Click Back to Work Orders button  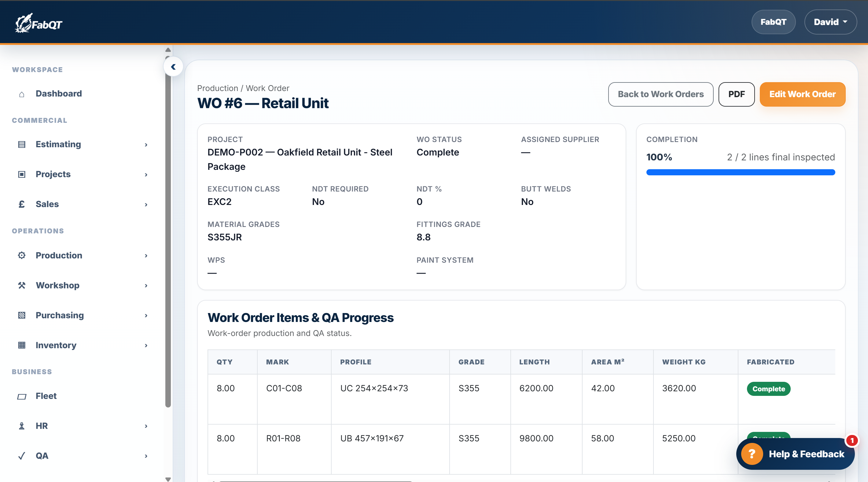(660, 94)
